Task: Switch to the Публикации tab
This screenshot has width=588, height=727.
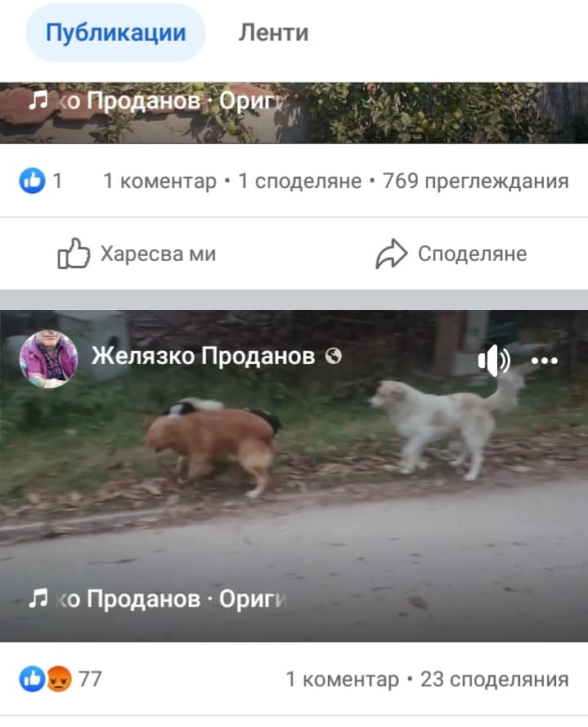Action: (115, 33)
